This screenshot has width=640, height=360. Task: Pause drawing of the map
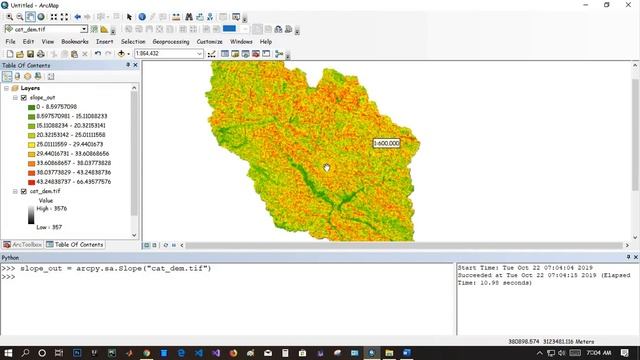point(174,245)
